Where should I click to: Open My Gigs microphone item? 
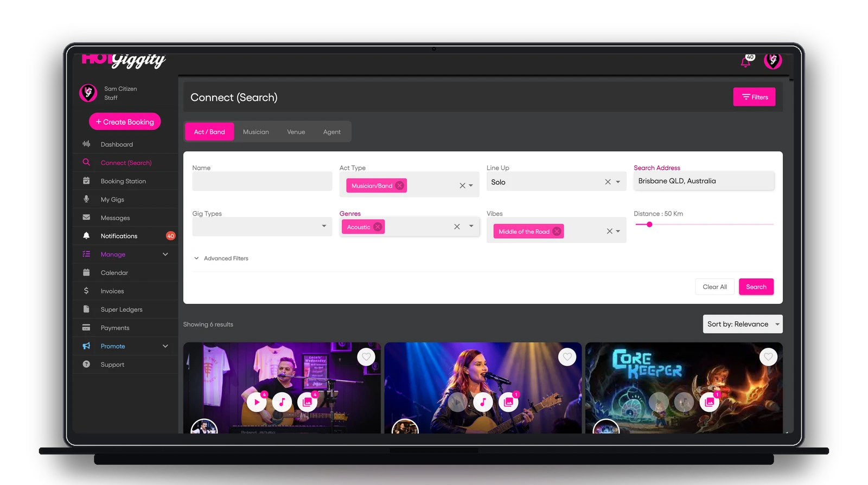[125, 200]
